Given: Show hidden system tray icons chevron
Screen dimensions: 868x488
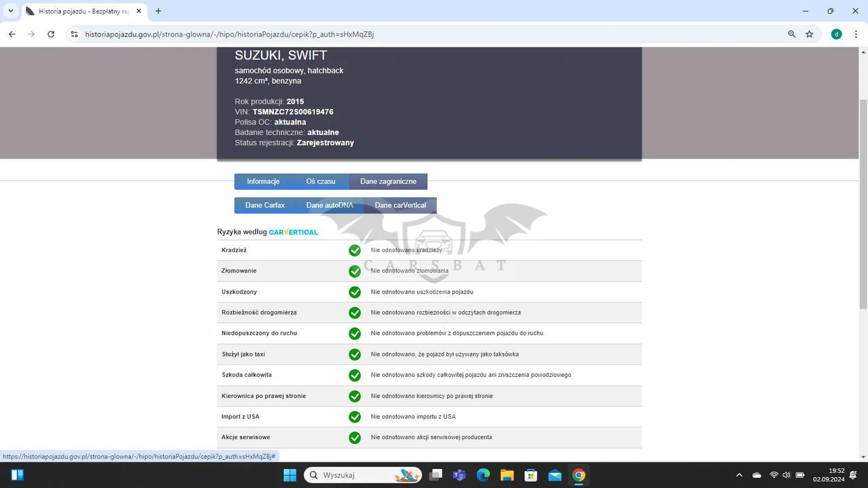Looking at the screenshot, I should coord(739,475).
